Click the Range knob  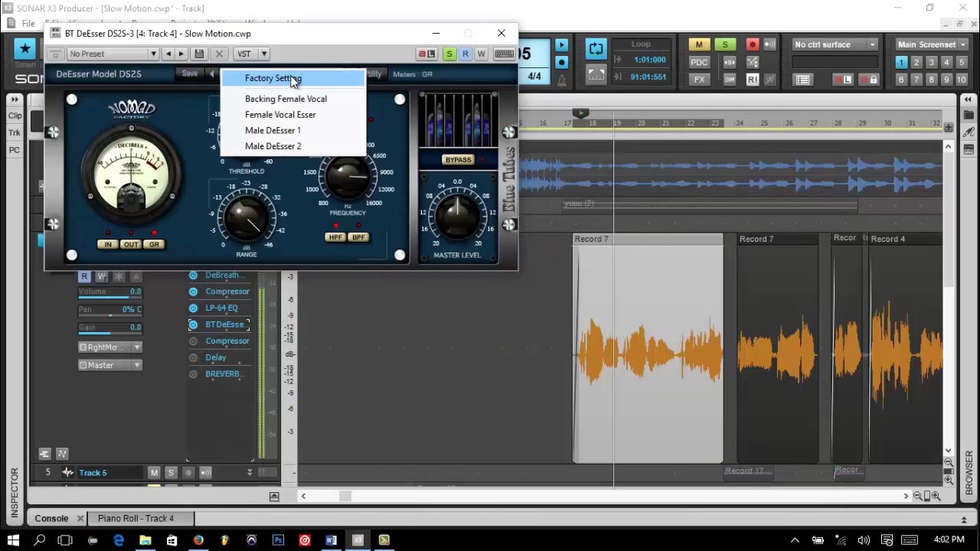pos(247,217)
